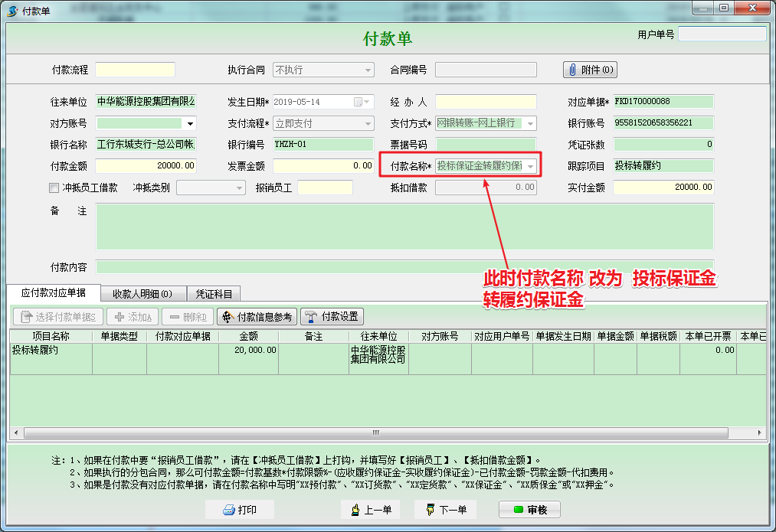This screenshot has height=532, width=776.
Task: Toggle the 冲抵员工借款 checkbox
Action: coord(54,188)
